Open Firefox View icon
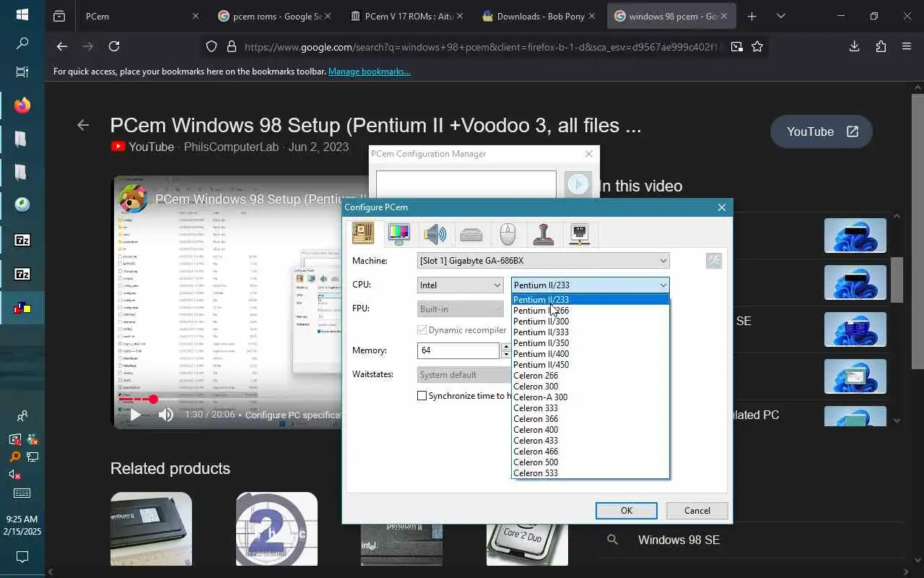This screenshot has width=924, height=578. pos(59,16)
